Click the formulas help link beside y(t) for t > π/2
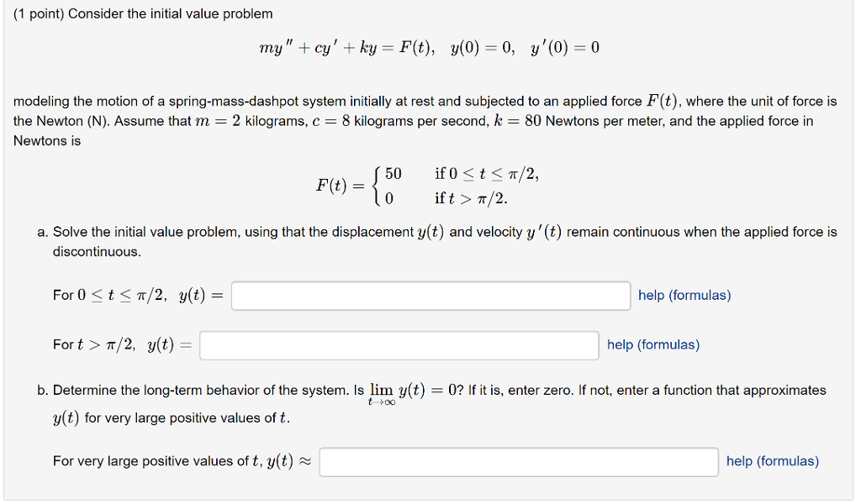The width and height of the screenshot is (861, 504). (652, 344)
